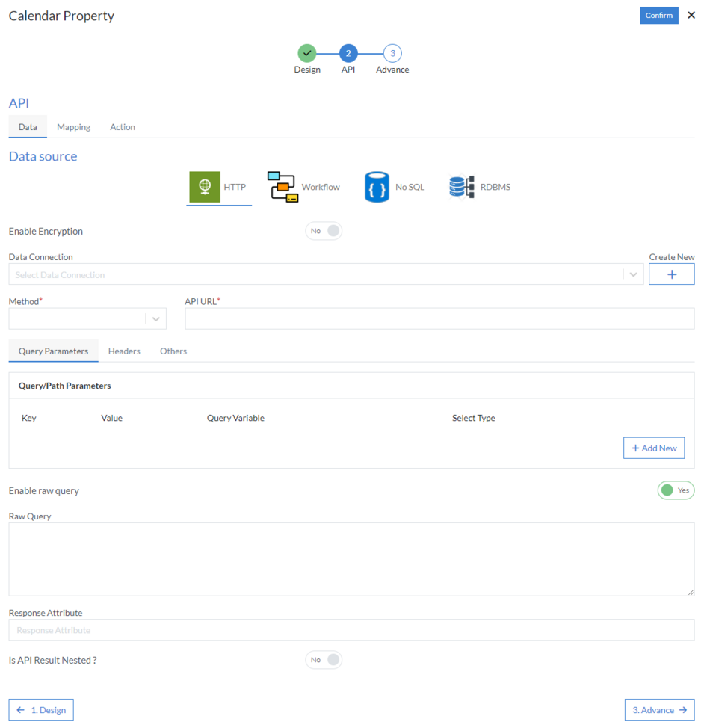Choose the No SQL data source icon
Image resolution: width=704 pixels, height=728 pixels.
(x=377, y=186)
